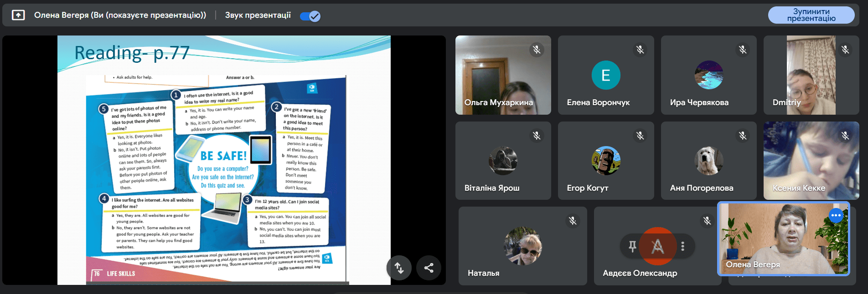The width and height of the screenshot is (868, 294).
Task: Click the Reading- p.77 slide title
Action: coord(132,53)
